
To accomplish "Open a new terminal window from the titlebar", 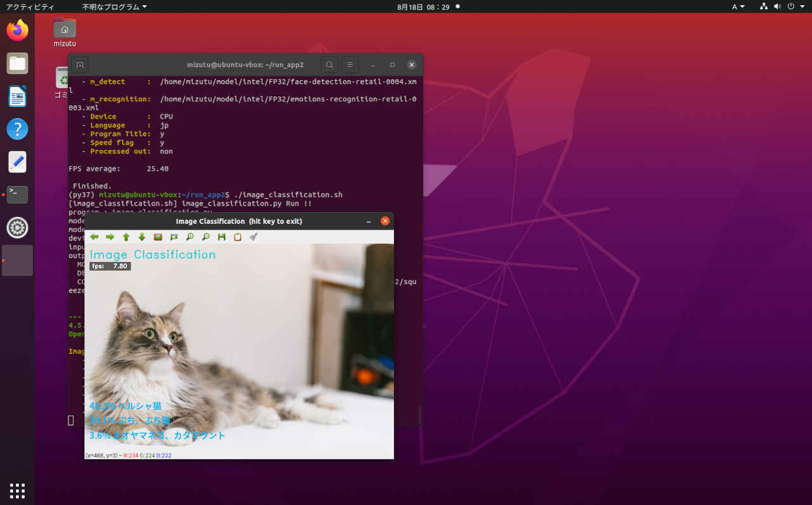I will [80, 64].
